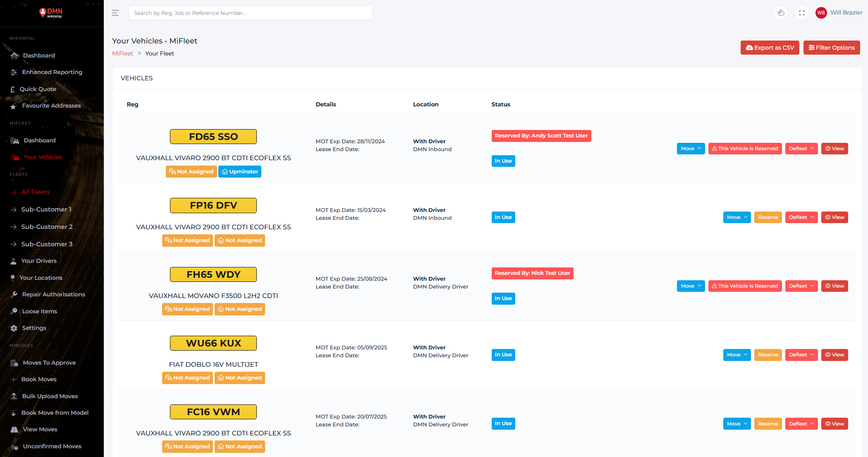The image size is (868, 457).
Task: Open Enhanced Reporting in sidebar
Action: tap(52, 72)
